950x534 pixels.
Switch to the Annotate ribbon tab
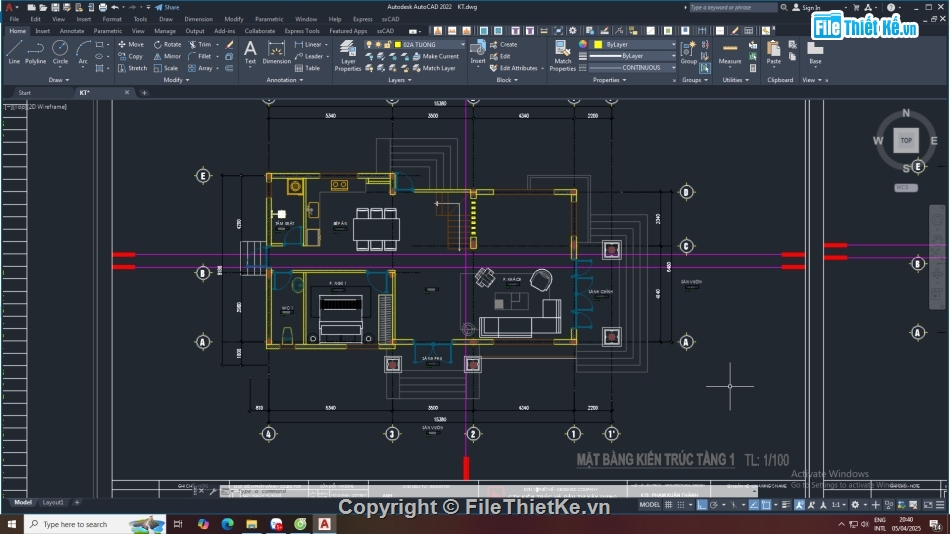coord(71,31)
